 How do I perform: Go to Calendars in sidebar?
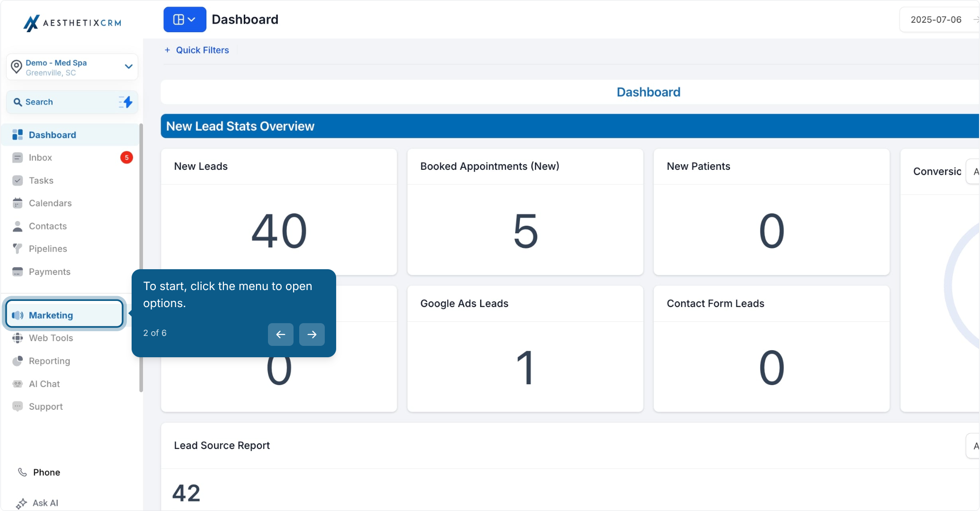71,203
